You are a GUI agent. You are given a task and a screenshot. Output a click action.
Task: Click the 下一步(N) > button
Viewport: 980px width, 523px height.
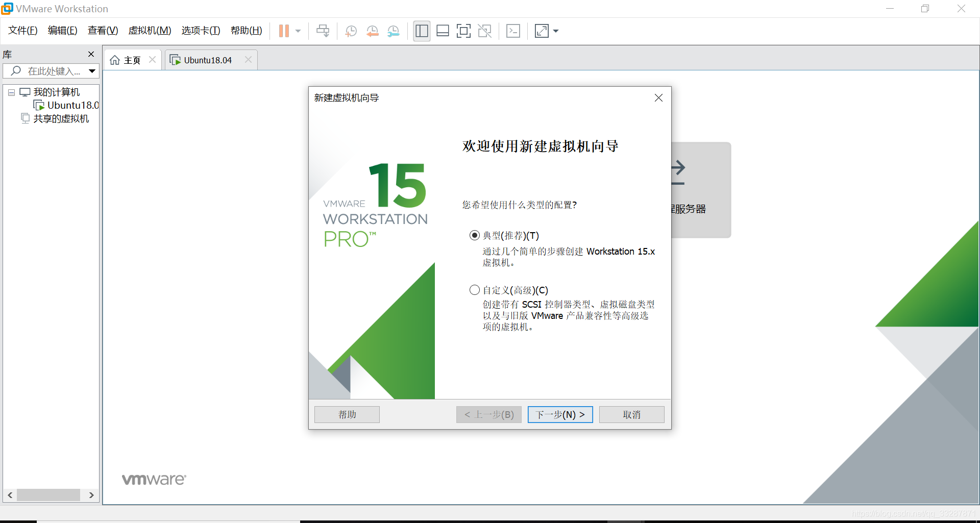560,414
